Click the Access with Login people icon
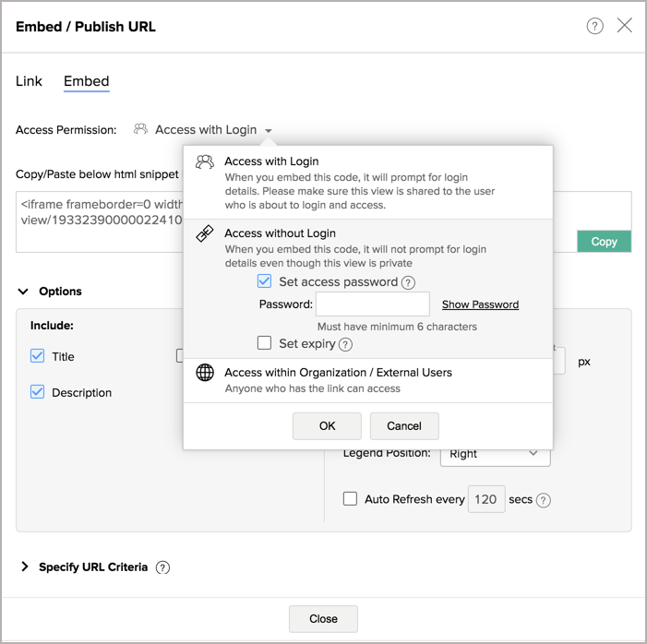Image resolution: width=647 pixels, height=644 pixels. click(205, 162)
